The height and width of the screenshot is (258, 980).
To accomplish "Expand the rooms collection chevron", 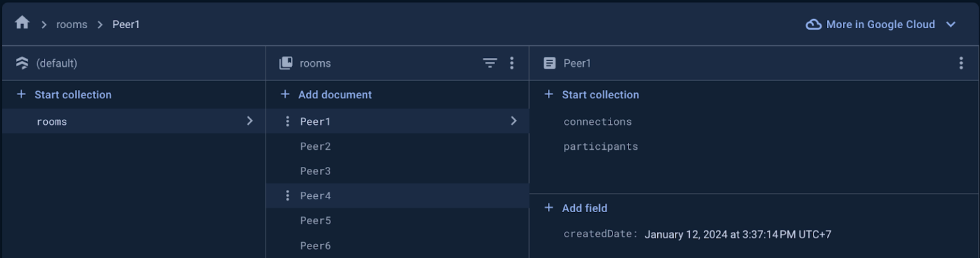I will (x=249, y=121).
